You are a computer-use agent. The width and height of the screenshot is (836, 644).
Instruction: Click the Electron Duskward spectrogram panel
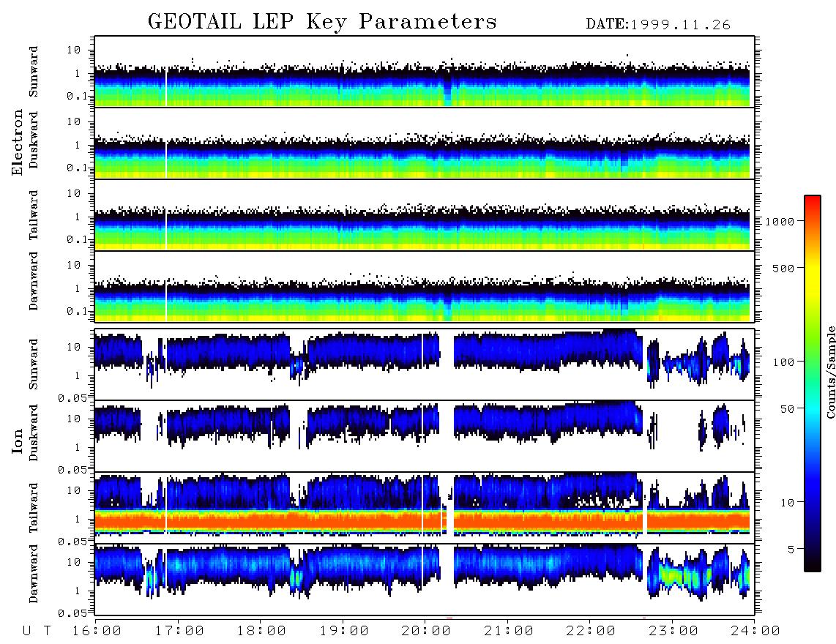click(425, 143)
